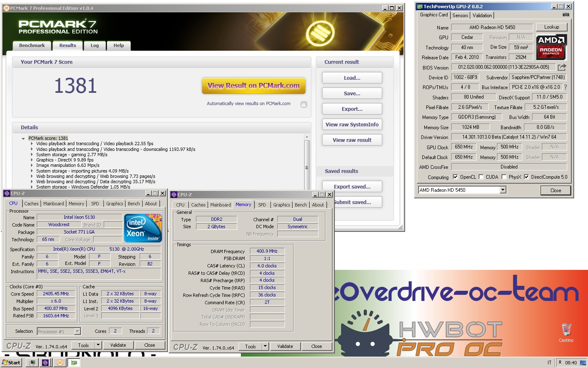Open SPD tab in CPU-Z memory window
The height and width of the screenshot is (368, 588).
[262, 205]
